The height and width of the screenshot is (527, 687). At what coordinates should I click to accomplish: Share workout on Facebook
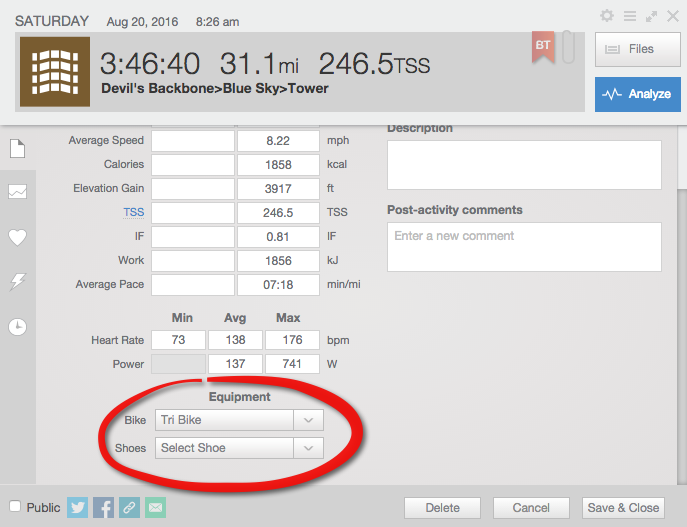tap(103, 507)
